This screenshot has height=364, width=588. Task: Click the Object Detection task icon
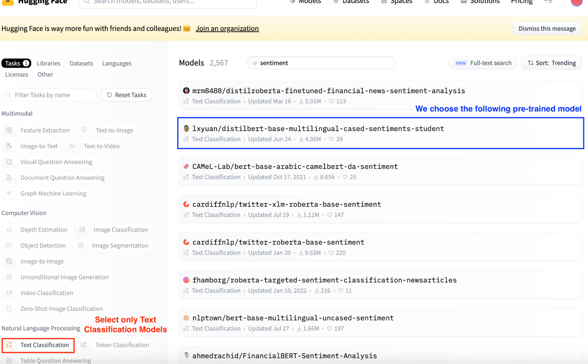point(9,245)
